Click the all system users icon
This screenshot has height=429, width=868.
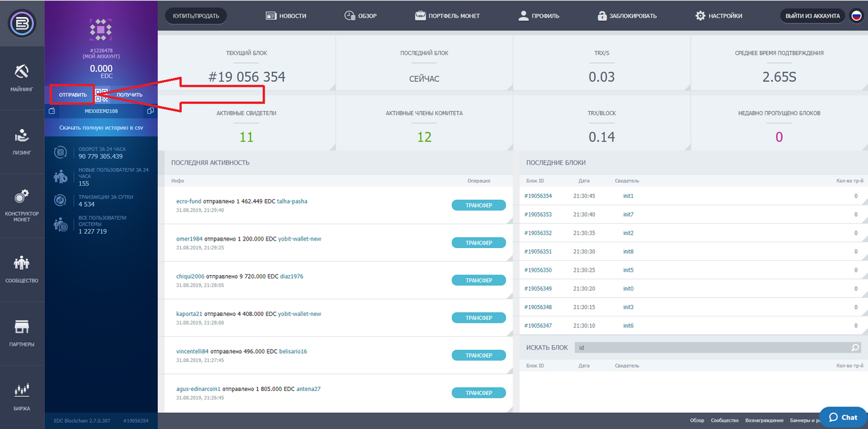pyautogui.click(x=61, y=224)
